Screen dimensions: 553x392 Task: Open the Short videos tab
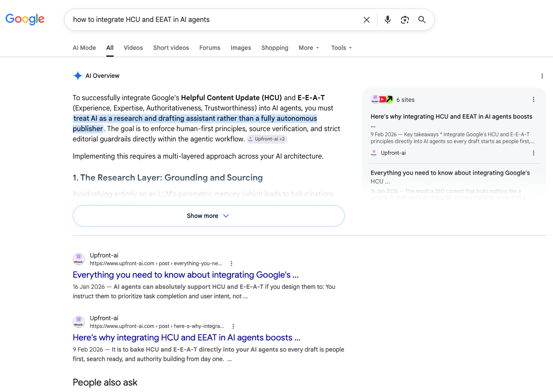point(171,48)
